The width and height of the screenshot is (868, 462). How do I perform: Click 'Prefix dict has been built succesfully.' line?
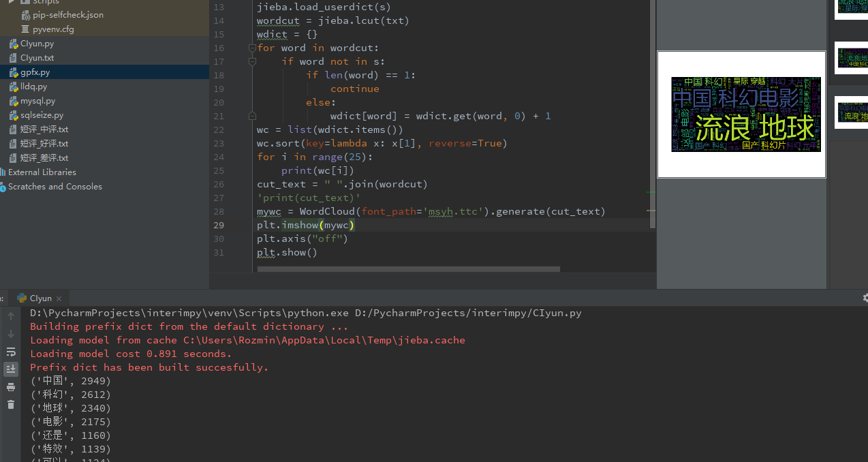point(149,367)
